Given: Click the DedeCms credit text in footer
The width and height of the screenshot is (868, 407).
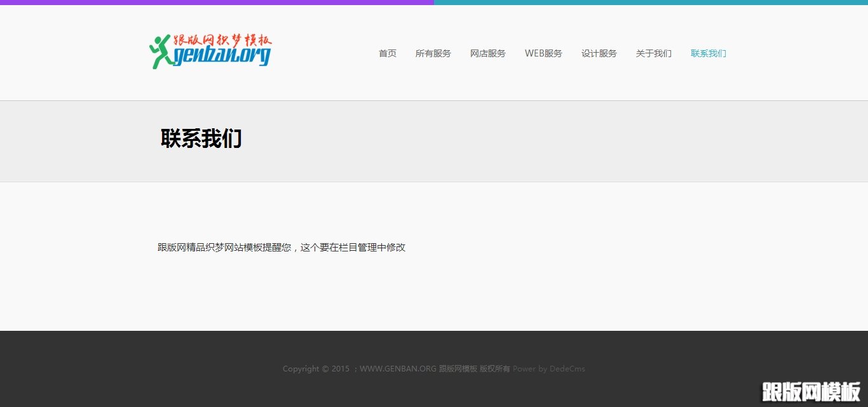Looking at the screenshot, I should [567, 368].
